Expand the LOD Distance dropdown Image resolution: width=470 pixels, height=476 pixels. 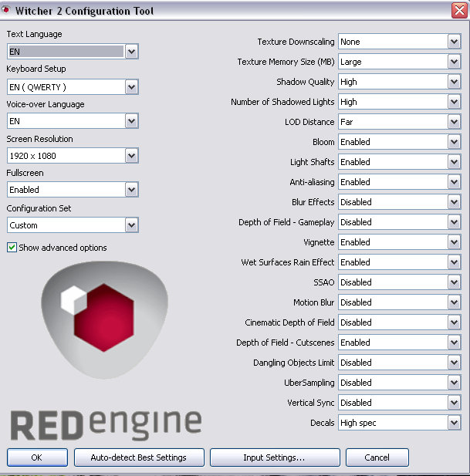(x=400, y=122)
